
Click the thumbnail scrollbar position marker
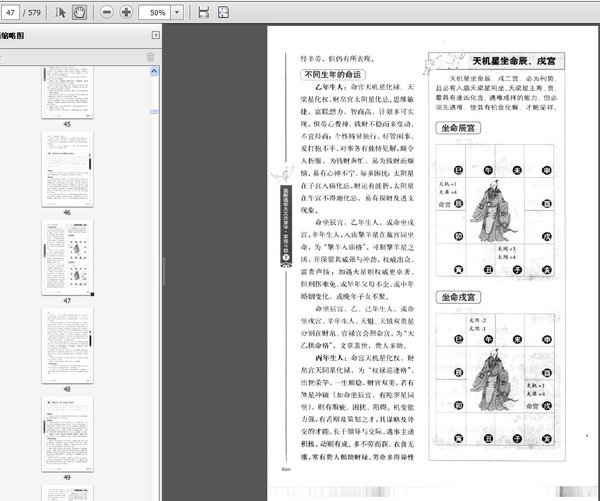coord(154,112)
